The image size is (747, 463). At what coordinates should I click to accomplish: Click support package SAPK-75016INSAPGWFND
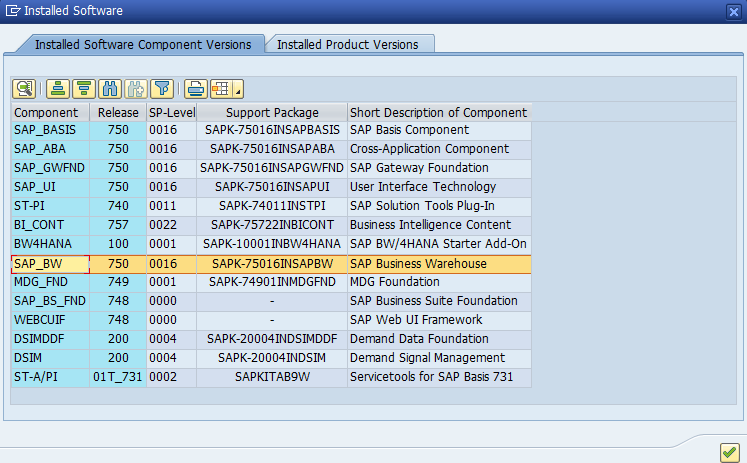pos(272,168)
